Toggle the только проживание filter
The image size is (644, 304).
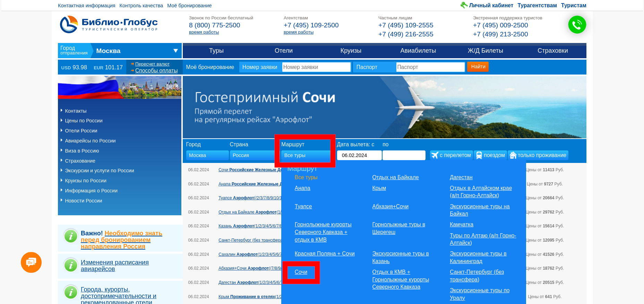[x=538, y=155]
